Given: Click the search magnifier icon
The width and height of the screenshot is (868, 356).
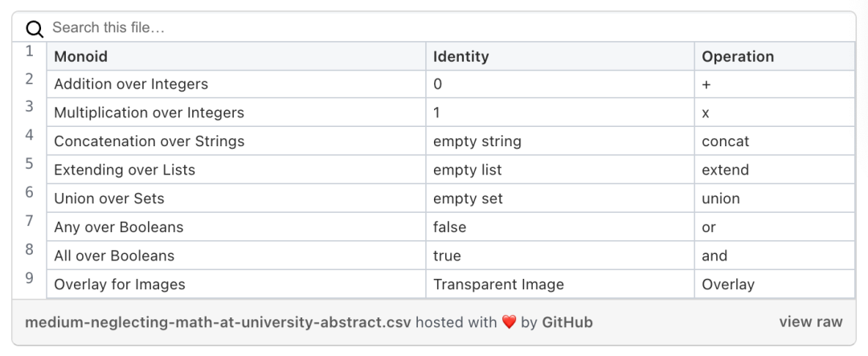Looking at the screenshot, I should pos(34,29).
